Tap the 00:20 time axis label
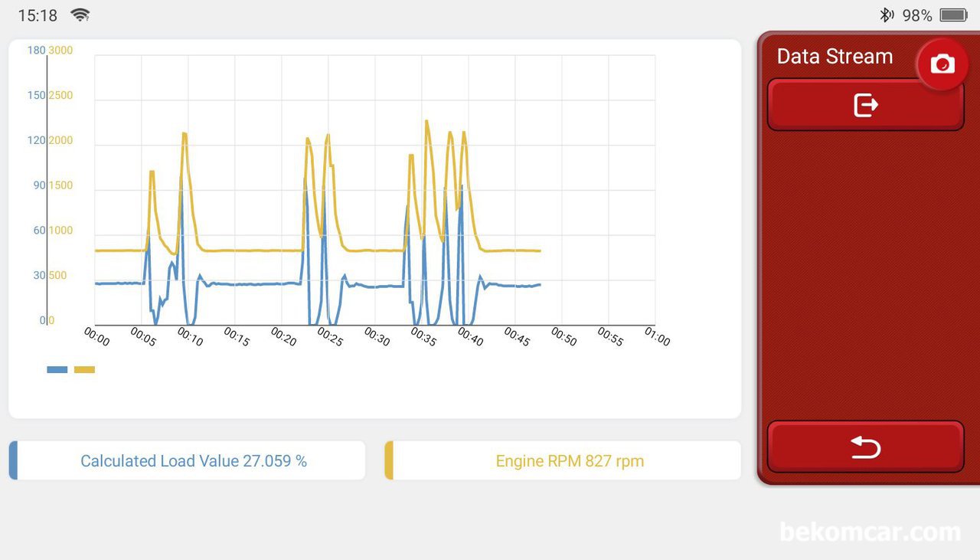Screen dimensions: 980x560 pos(283,336)
